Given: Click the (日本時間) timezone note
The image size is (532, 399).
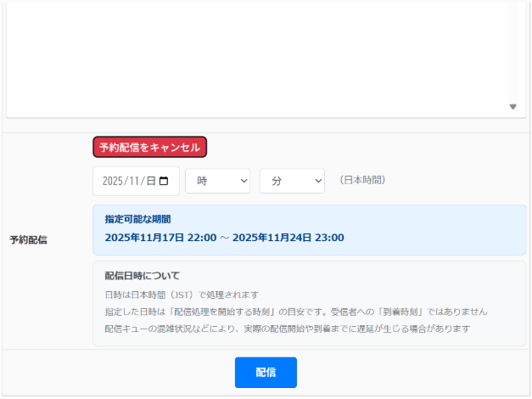Looking at the screenshot, I should pyautogui.click(x=362, y=180).
